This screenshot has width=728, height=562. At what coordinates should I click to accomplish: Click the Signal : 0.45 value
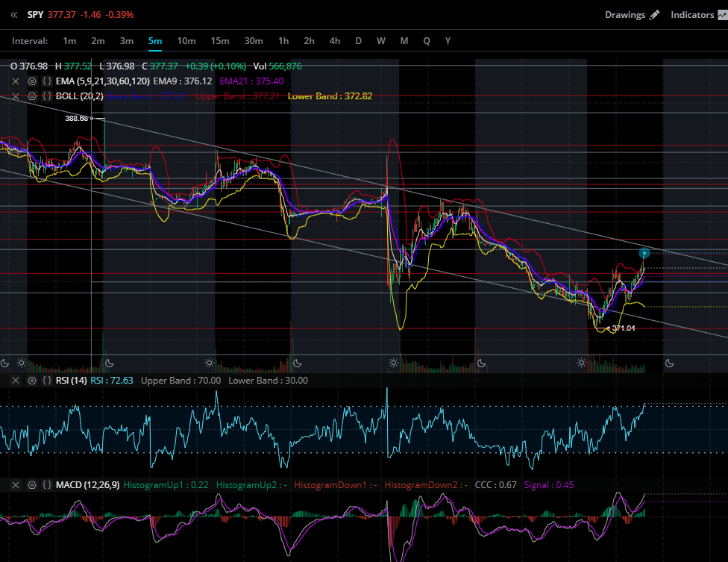point(549,485)
